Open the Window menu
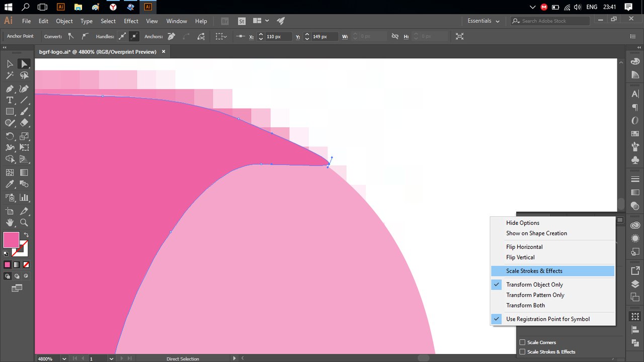Image resolution: width=644 pixels, height=362 pixels. pyautogui.click(x=177, y=21)
